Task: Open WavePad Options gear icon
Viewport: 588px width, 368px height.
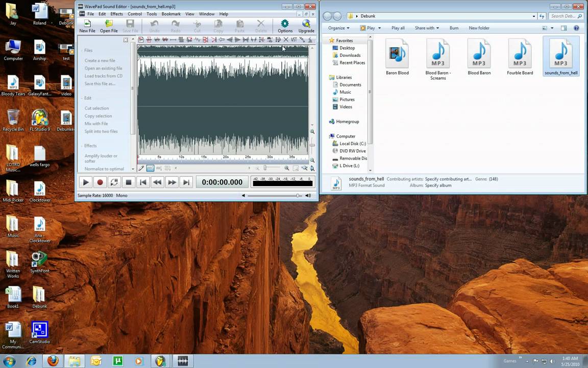Action: [x=285, y=26]
